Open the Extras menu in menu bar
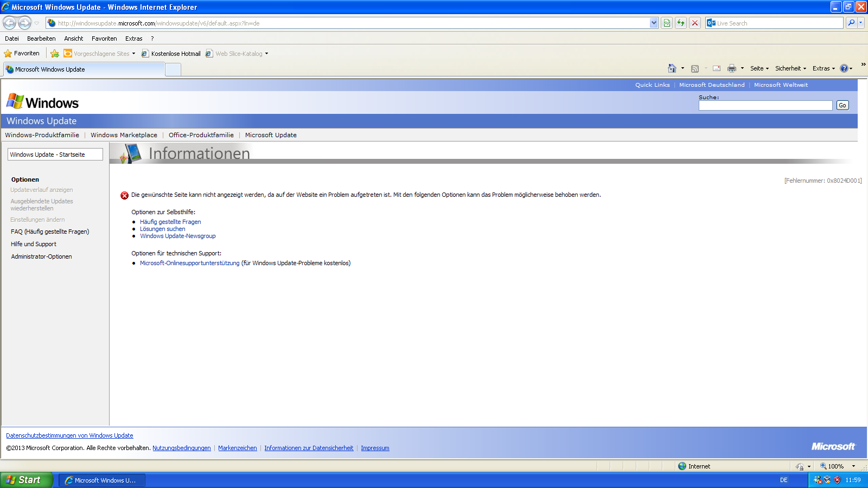Screen dimensions: 868x488 (133, 38)
